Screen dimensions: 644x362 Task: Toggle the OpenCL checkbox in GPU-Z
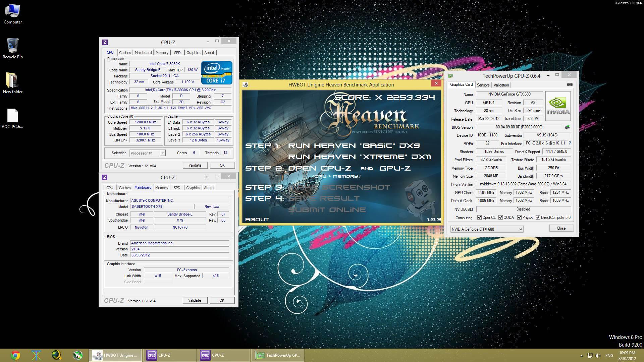click(479, 218)
